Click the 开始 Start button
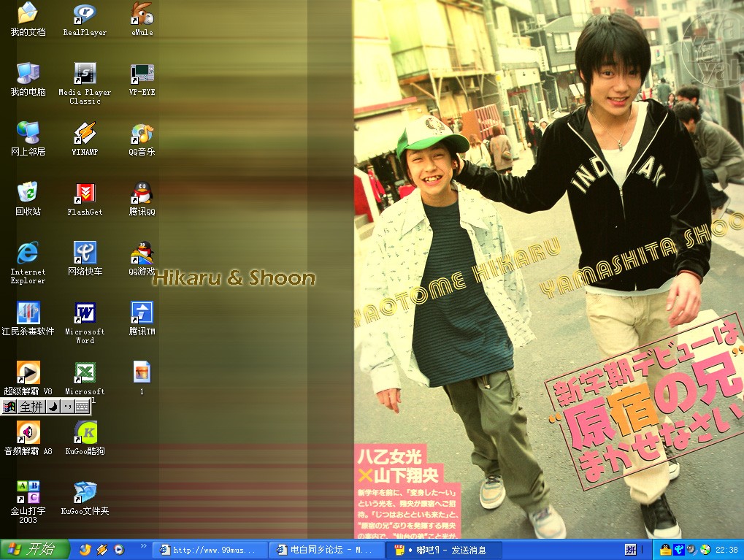This screenshot has width=744, height=560. pos(34,550)
